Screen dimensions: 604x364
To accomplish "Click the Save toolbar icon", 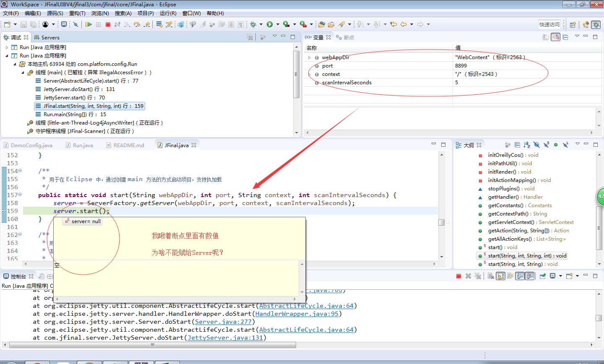I will (x=23, y=24).
